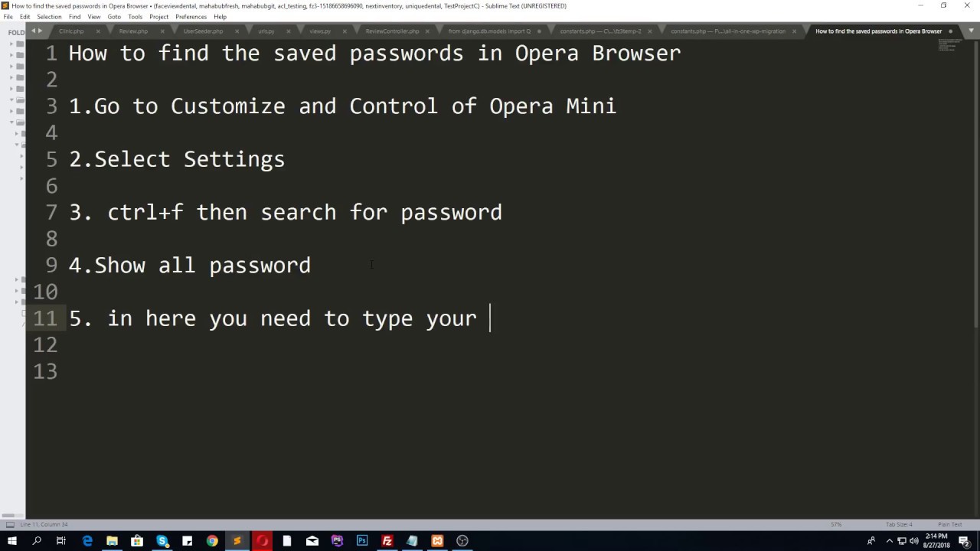Click the Opera browser taskbar icon
The image size is (980, 551).
(x=263, y=541)
